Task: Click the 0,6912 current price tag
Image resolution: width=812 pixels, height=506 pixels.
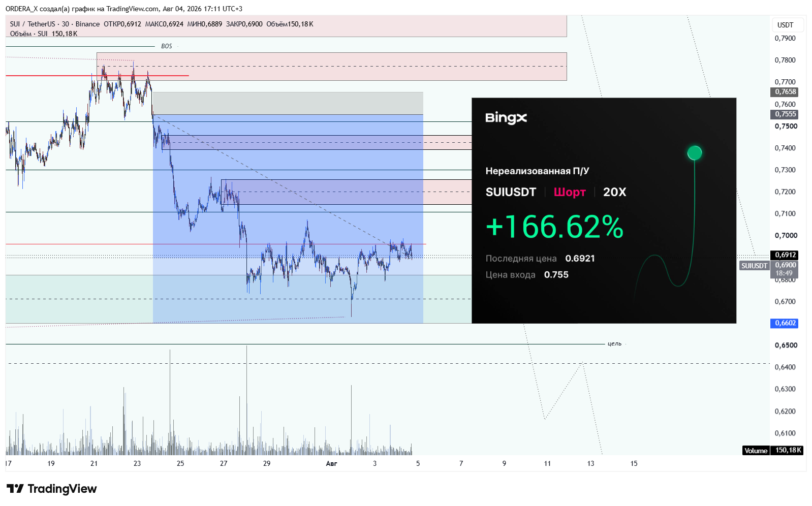Action: (785, 255)
